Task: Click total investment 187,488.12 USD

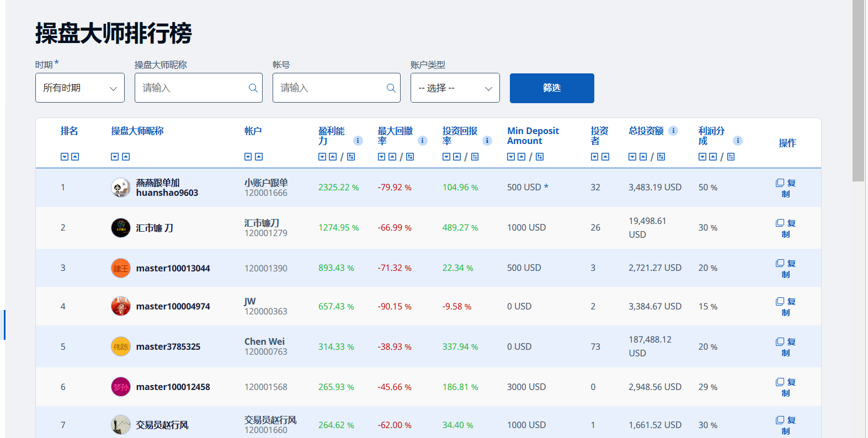Action: pyautogui.click(x=650, y=346)
